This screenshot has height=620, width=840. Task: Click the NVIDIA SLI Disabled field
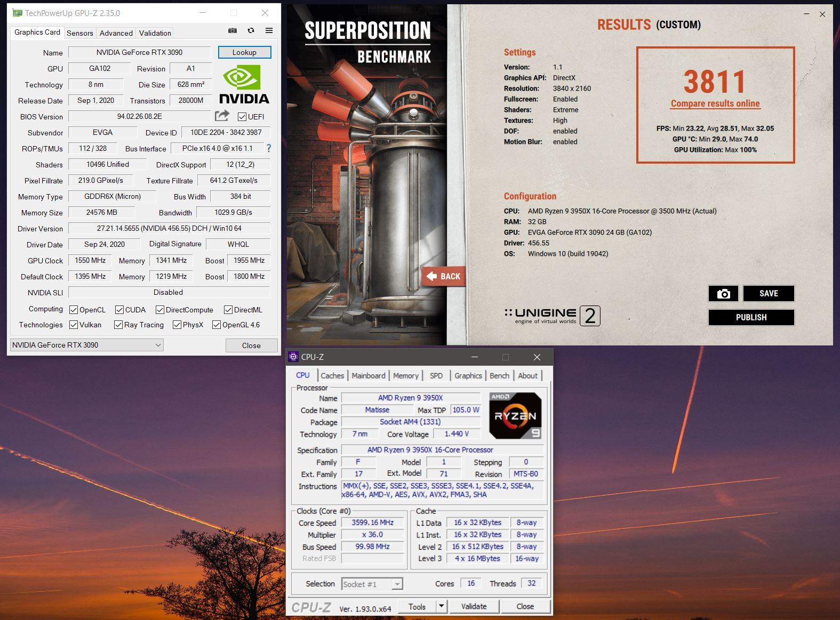point(169,292)
